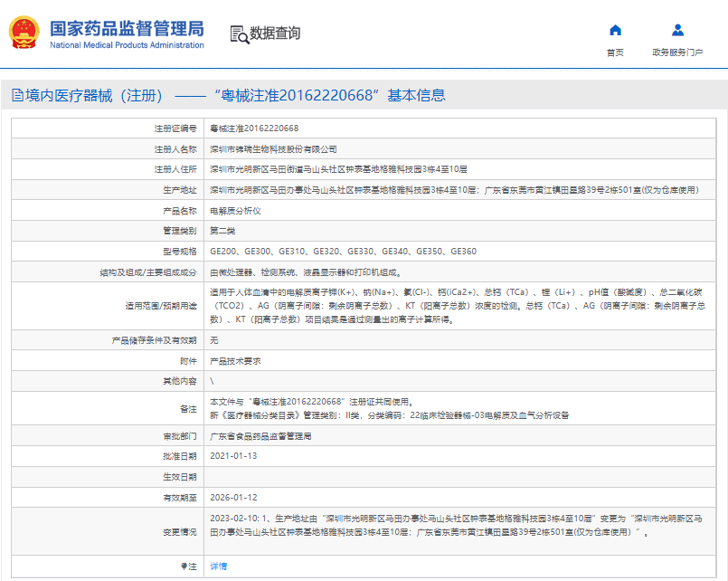Click the 附件 row label

(x=188, y=361)
